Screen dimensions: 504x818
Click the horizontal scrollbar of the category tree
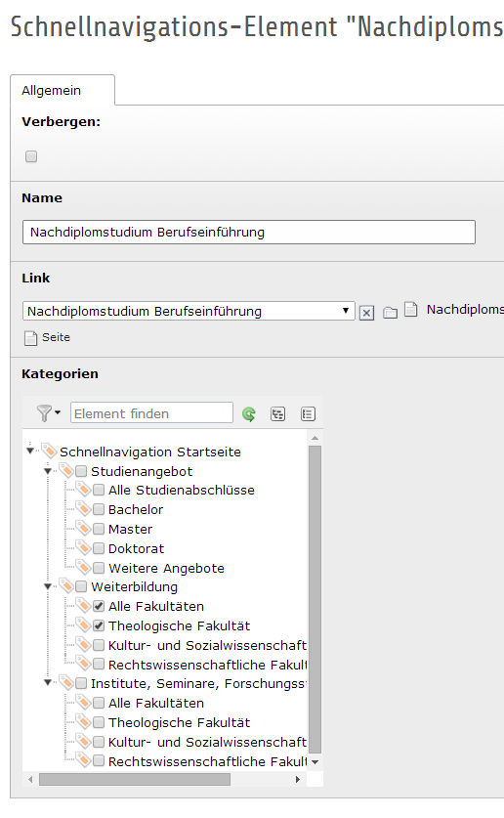[135, 779]
